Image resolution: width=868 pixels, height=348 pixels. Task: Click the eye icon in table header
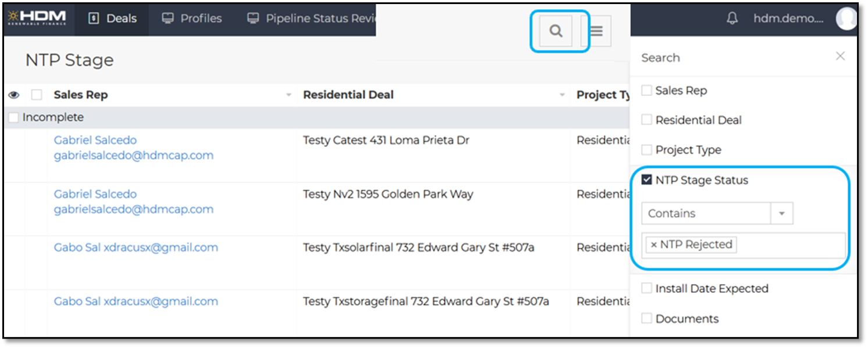14,95
